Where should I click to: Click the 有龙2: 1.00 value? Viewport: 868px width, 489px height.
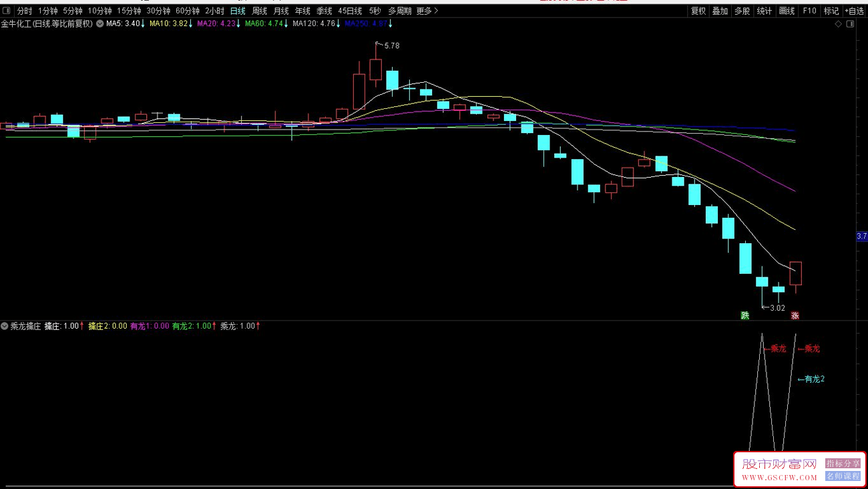click(x=194, y=326)
